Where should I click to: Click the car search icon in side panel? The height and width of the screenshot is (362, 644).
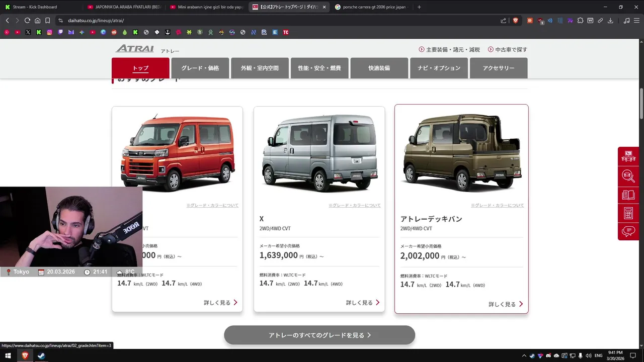[628, 175]
